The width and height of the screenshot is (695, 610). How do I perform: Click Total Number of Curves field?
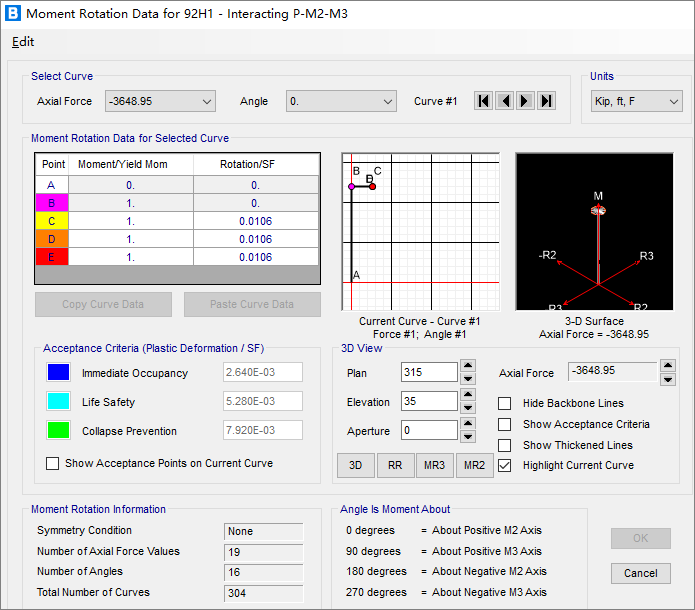click(x=264, y=593)
